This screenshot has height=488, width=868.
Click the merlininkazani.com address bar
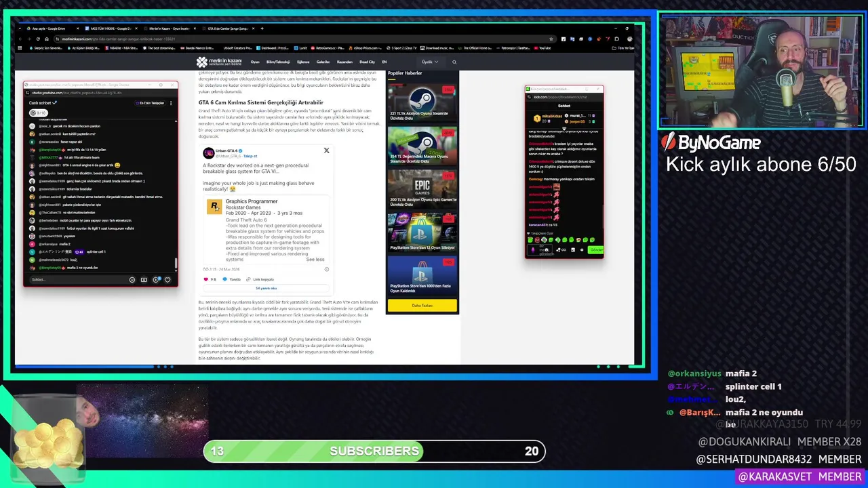pos(305,39)
